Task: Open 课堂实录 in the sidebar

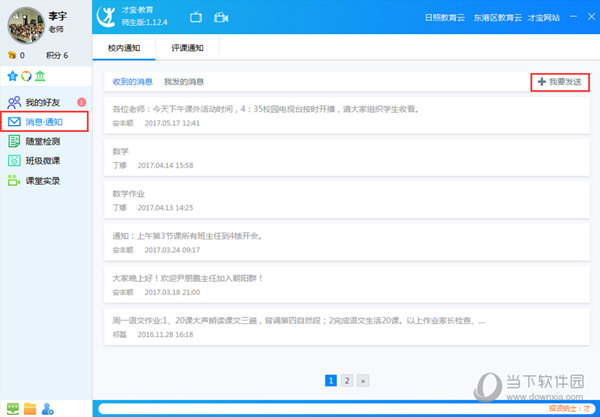Action: point(43,181)
